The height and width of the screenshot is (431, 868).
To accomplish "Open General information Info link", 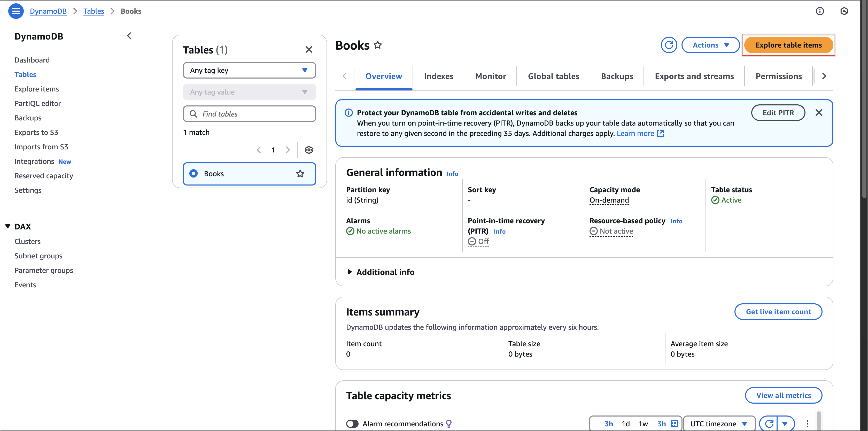I will pos(452,174).
